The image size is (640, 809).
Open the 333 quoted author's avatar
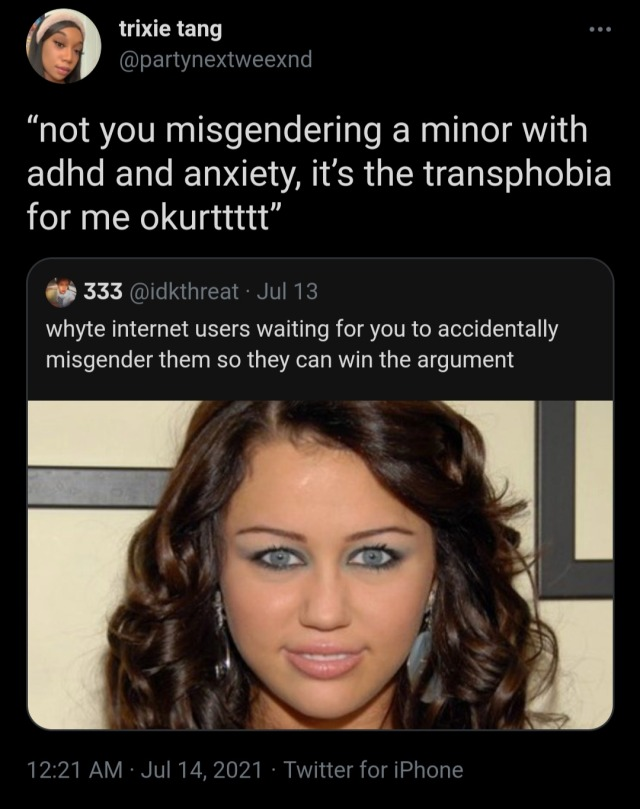point(61,293)
